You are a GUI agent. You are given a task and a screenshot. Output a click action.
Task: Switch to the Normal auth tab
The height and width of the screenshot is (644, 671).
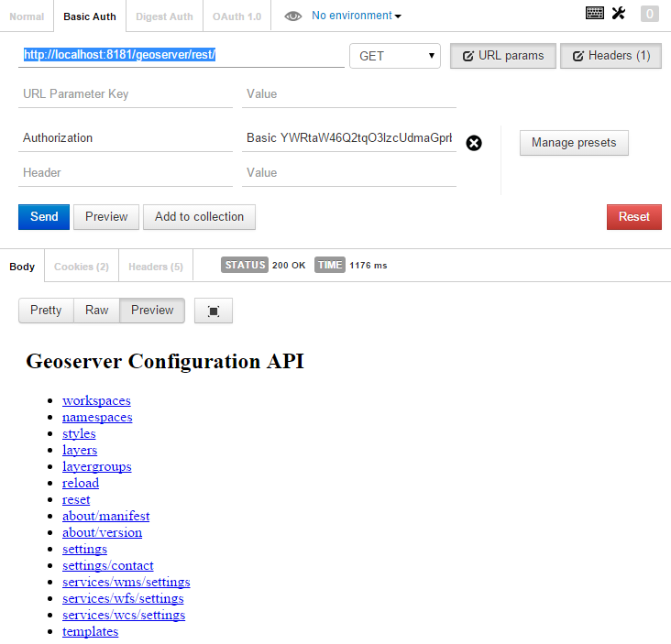(27, 16)
